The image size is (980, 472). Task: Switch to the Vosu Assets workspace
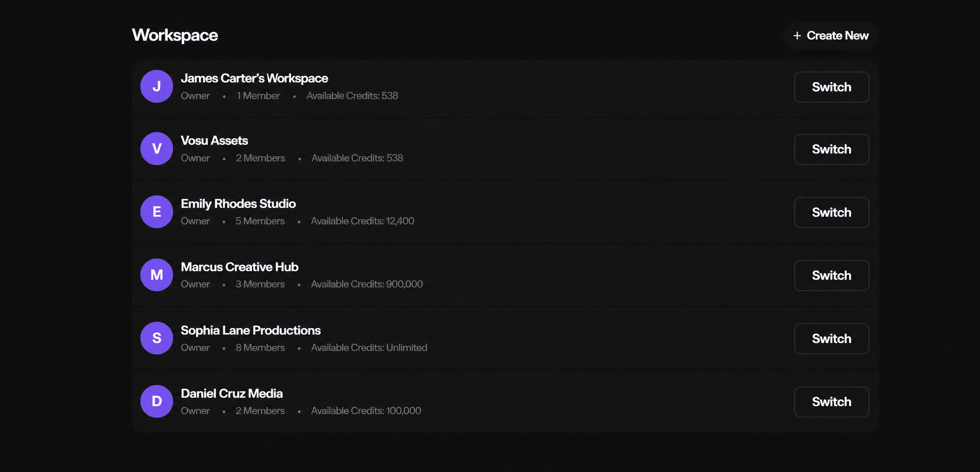[x=831, y=149]
